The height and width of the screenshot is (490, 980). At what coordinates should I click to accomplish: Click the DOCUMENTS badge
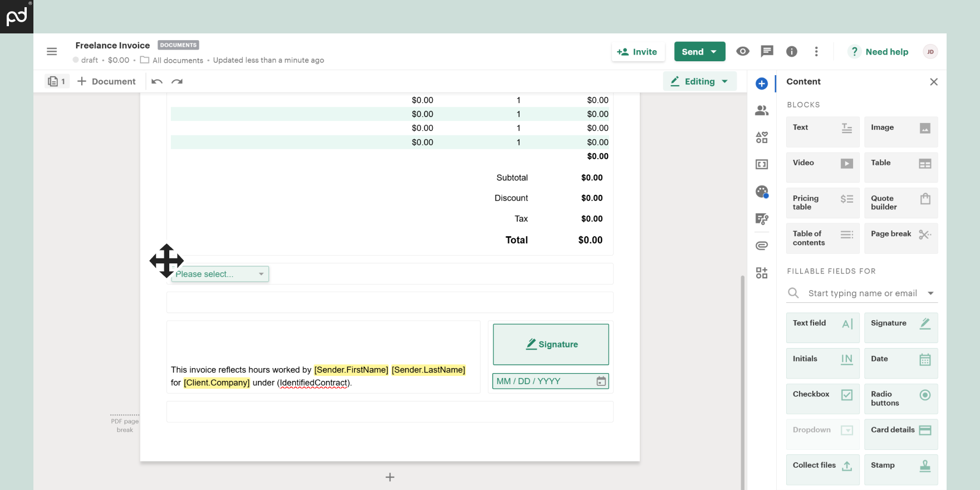pyautogui.click(x=178, y=45)
